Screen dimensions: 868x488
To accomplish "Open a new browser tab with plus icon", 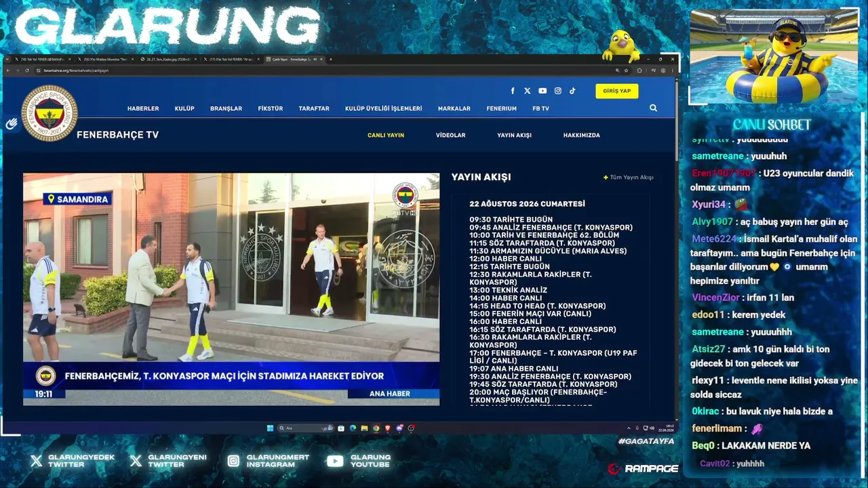I will pyautogui.click(x=331, y=59).
